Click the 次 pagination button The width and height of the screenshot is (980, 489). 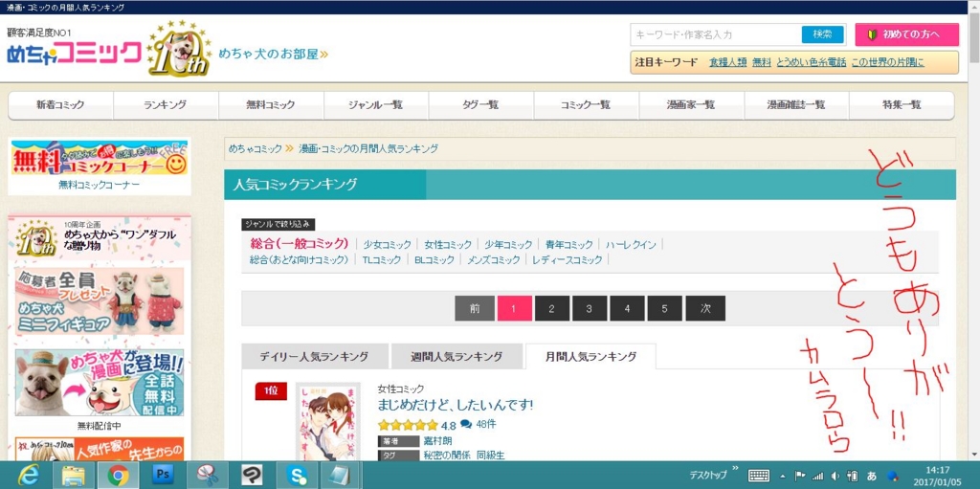705,308
